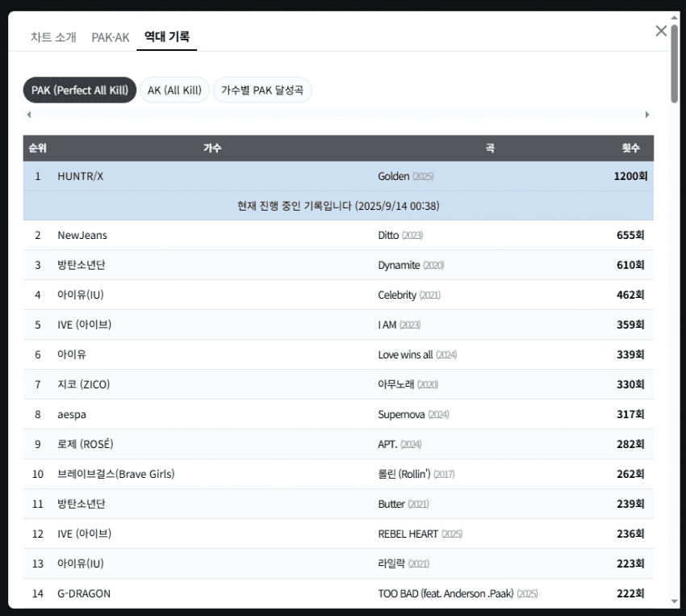This screenshot has height=616, width=686.
Task: Click the 현재 진행 중인 기록입니다 notice
Action: [x=338, y=206]
